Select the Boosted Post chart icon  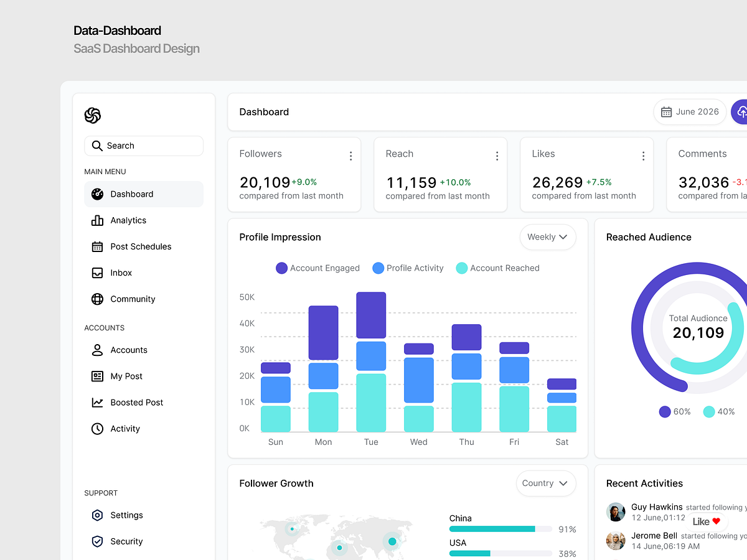97,402
